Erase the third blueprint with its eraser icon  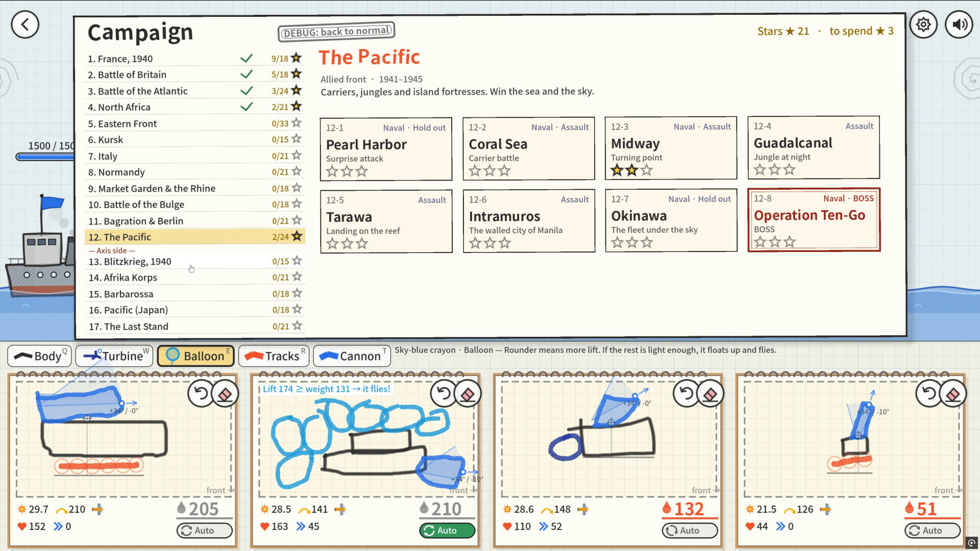coord(710,393)
